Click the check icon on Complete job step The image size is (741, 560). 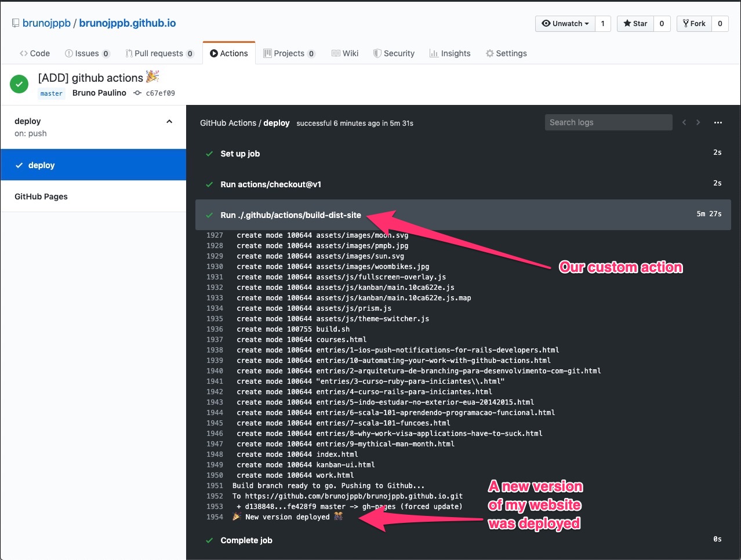click(209, 540)
